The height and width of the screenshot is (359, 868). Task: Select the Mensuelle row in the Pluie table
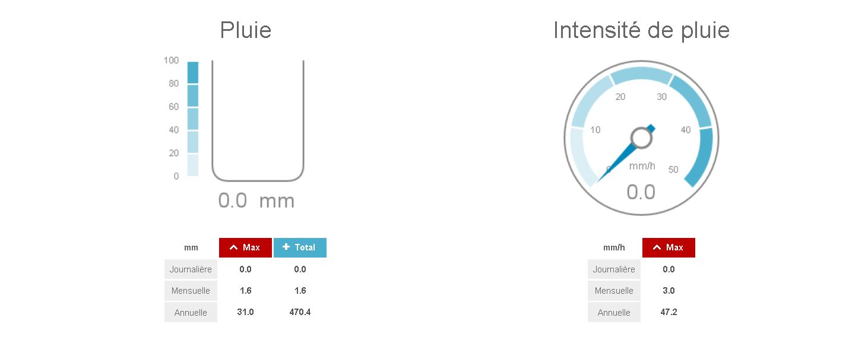click(191, 291)
